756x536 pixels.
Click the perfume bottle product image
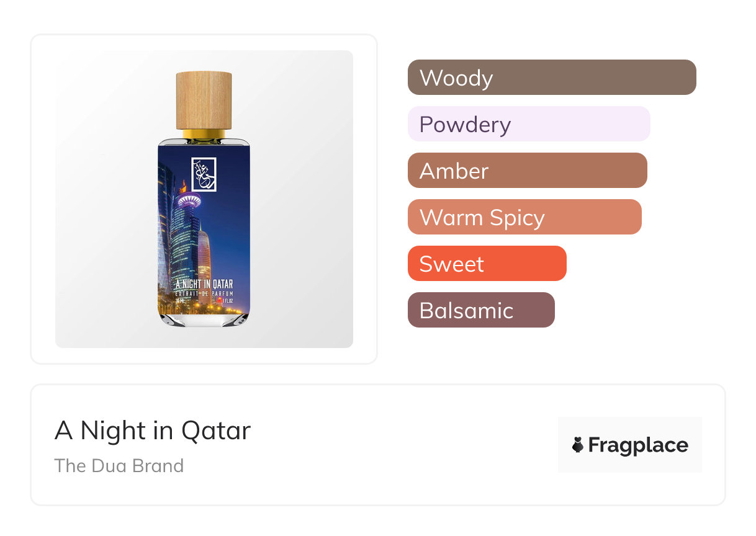click(x=204, y=199)
